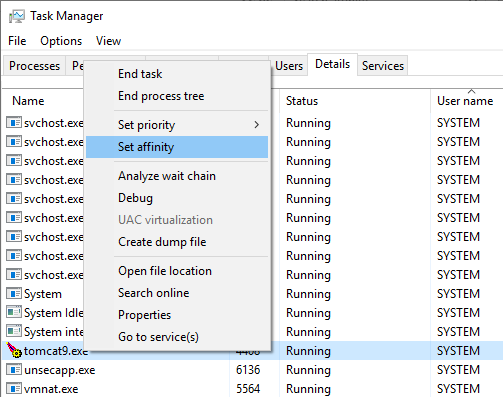Image resolution: width=503 pixels, height=397 pixels.
Task: Click the tomcat9.exe process icon
Action: point(14,350)
